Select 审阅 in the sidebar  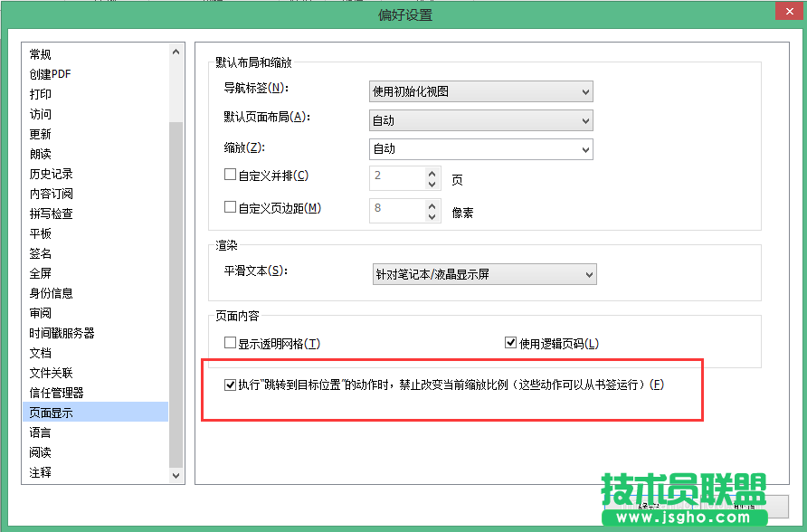point(95,313)
